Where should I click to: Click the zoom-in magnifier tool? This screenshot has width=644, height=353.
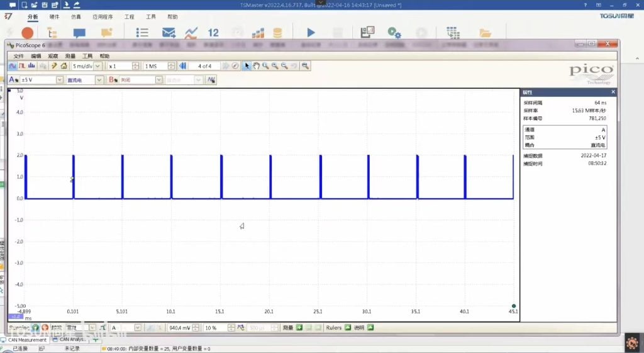point(266,66)
